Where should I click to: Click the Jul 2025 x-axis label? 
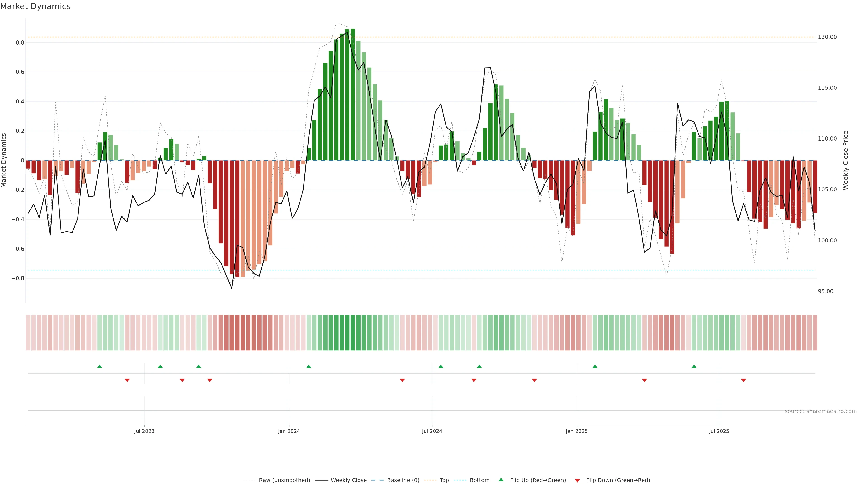(x=719, y=431)
